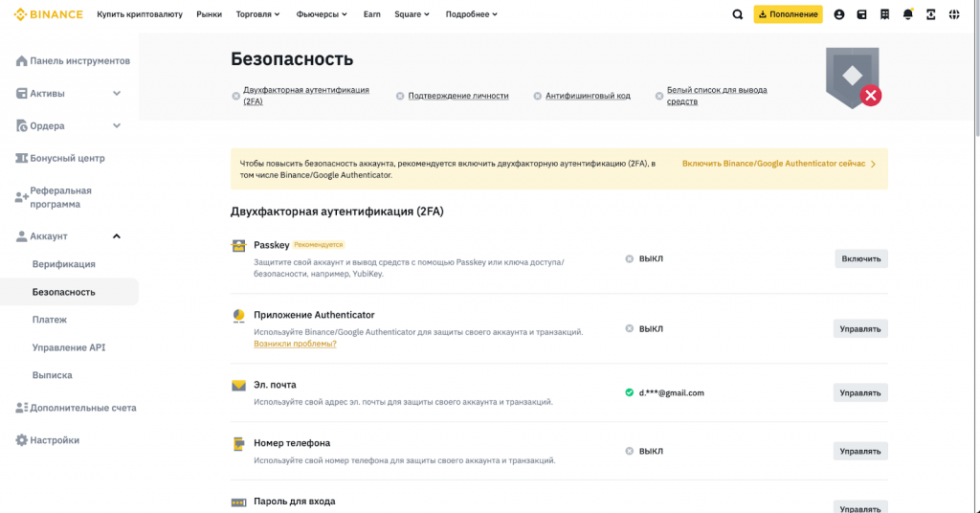Viewport: 980px width, 513px height.
Task: Select Управление API in sidebar
Action: click(69, 347)
